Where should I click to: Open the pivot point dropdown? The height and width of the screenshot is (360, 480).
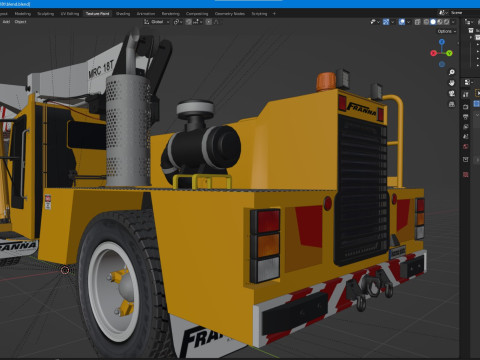point(178,22)
